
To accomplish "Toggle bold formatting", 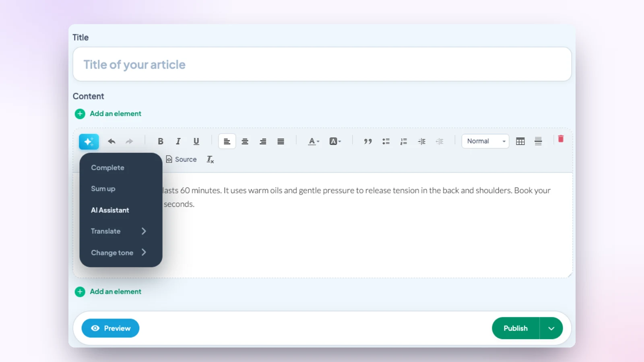I will (160, 141).
